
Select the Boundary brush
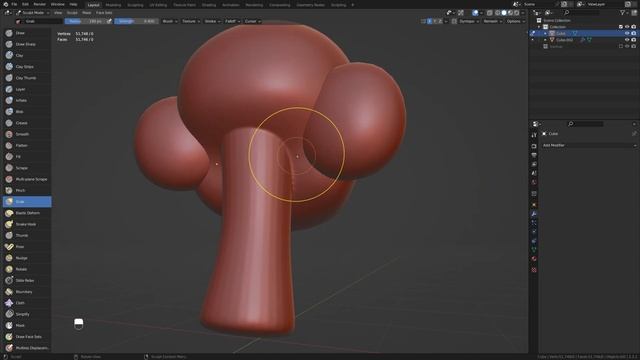pos(27,292)
